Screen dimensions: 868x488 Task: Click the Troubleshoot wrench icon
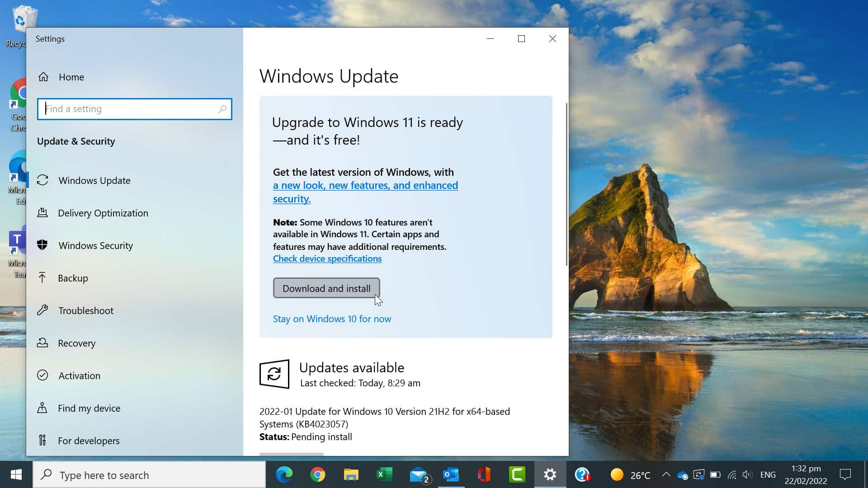(42, 310)
